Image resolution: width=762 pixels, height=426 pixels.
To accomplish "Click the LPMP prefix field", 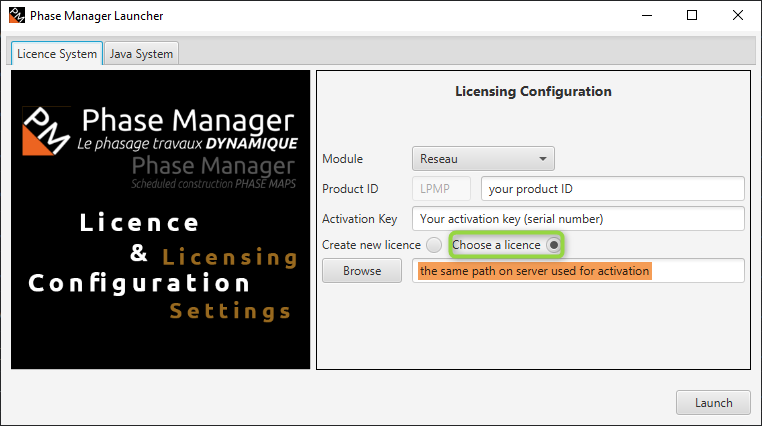I will (441, 188).
